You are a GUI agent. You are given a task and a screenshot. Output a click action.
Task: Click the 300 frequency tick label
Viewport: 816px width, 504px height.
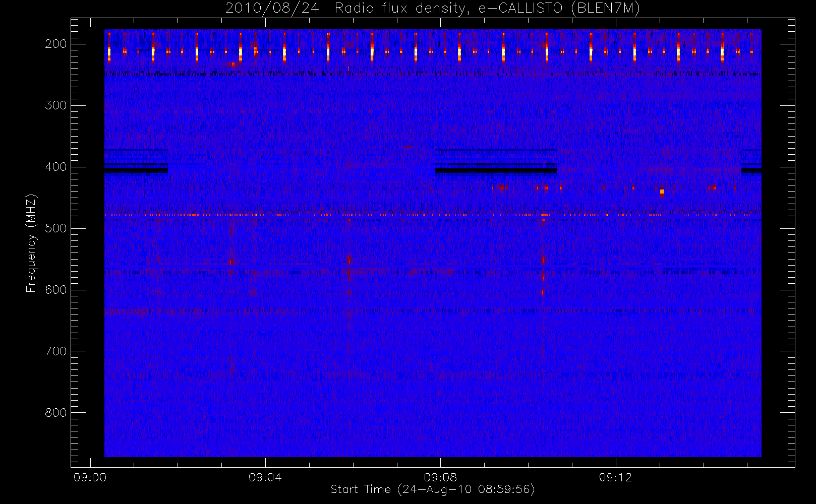coord(55,105)
